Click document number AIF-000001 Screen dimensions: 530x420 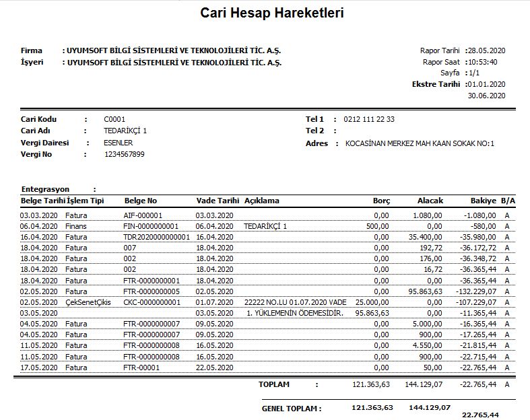pos(143,215)
